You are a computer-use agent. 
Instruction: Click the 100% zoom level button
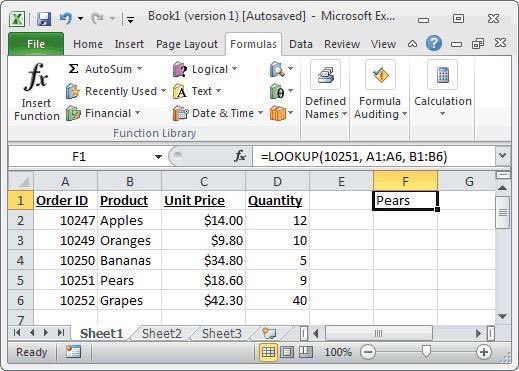(338, 352)
